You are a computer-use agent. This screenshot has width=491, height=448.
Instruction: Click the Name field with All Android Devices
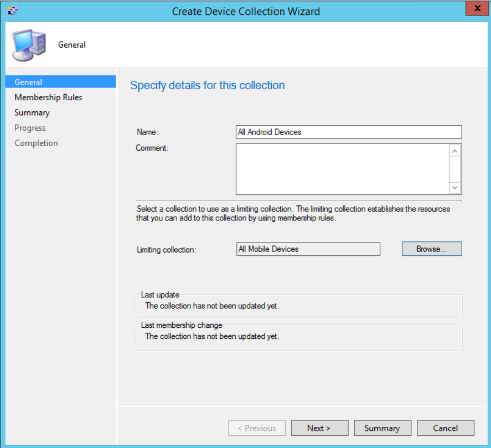coord(349,132)
